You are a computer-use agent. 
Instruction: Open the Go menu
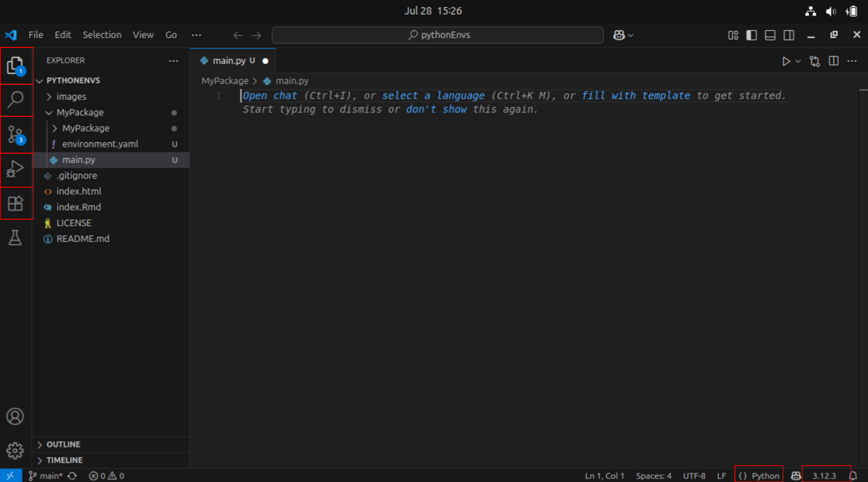coord(171,35)
